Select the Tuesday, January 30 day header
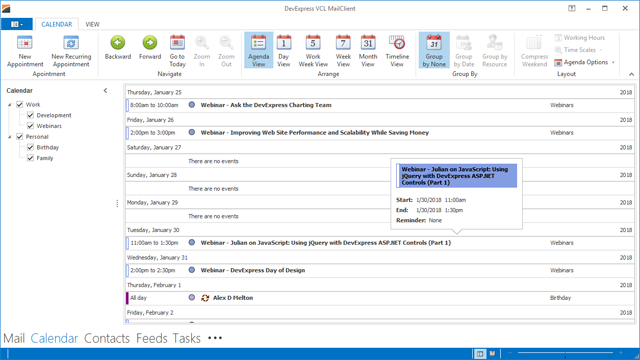This screenshot has height=360, width=640. [x=380, y=230]
